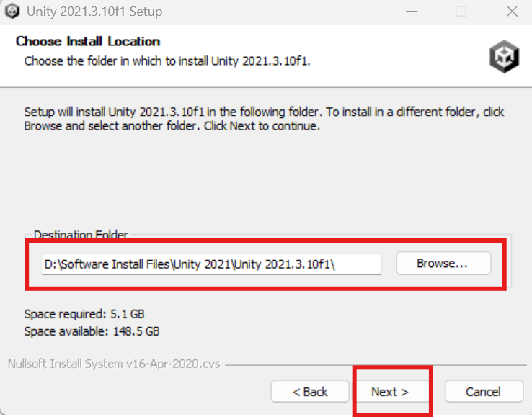
Task: Focus the Destination Folder path field
Action: click(211, 264)
